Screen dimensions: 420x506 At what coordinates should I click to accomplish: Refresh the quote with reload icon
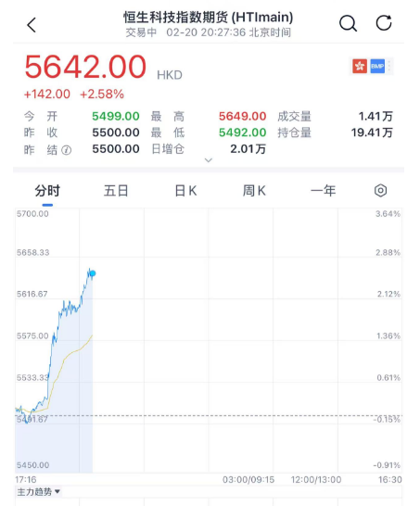pos(384,23)
